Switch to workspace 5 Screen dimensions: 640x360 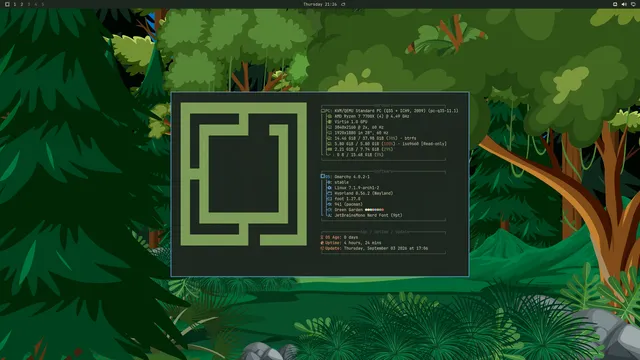(42, 4)
